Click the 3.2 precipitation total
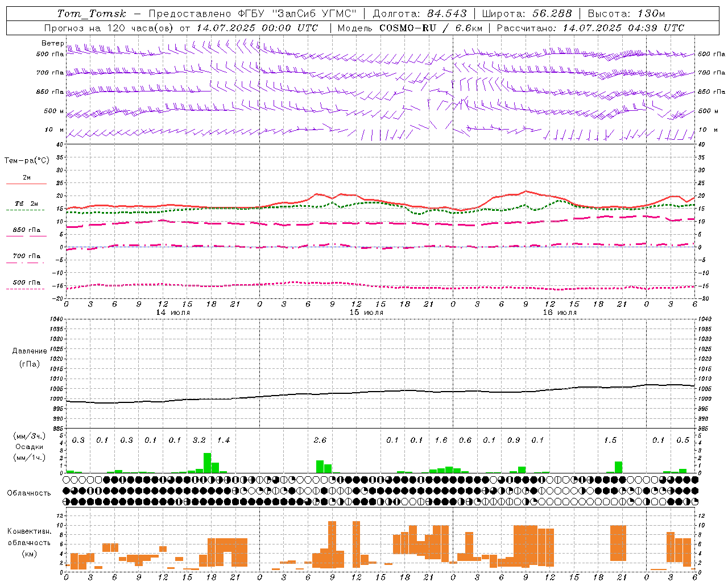Screen dimensions: 728x582 click(199, 440)
